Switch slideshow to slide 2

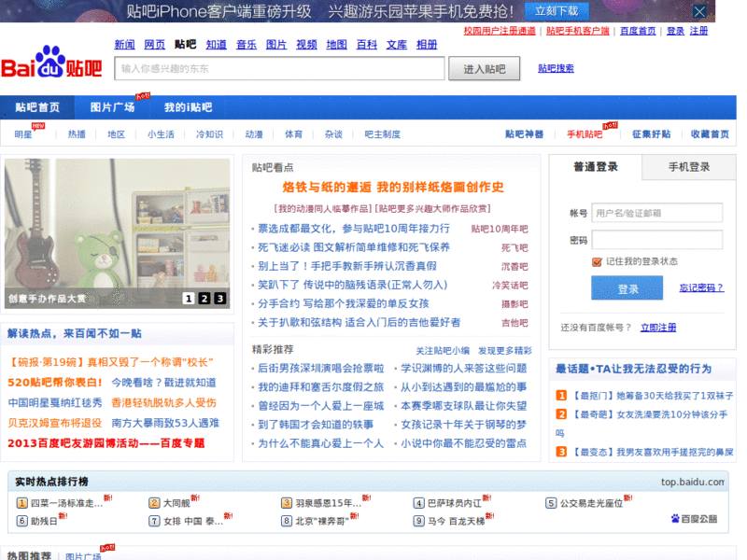point(204,299)
